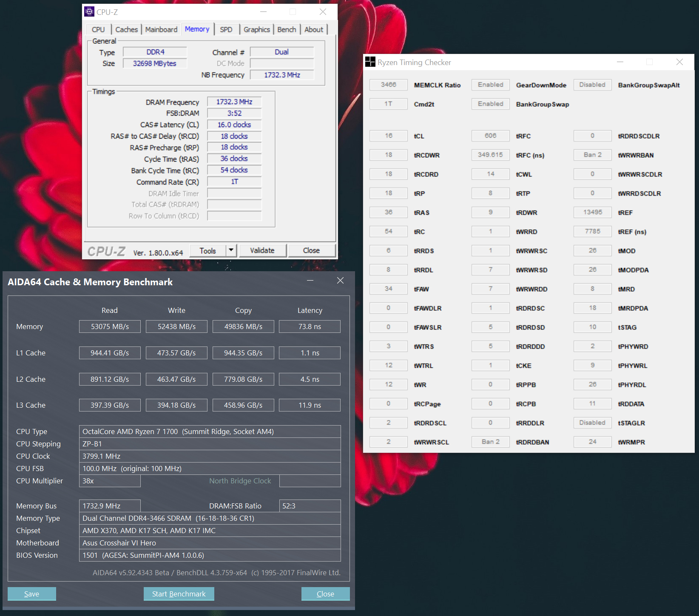Click the CPU Type field in AIDA64
The height and width of the screenshot is (616, 699).
(x=210, y=431)
